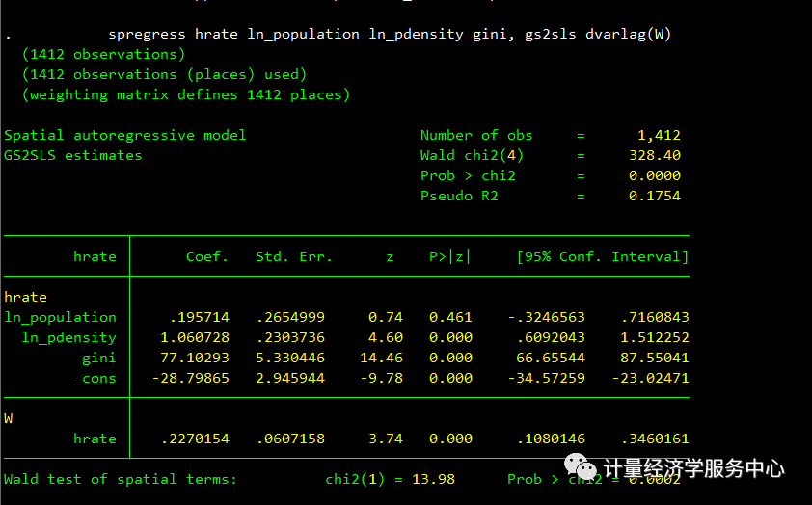This screenshot has width=812, height=505.
Task: Click the ln_population variable name
Action: point(60,318)
